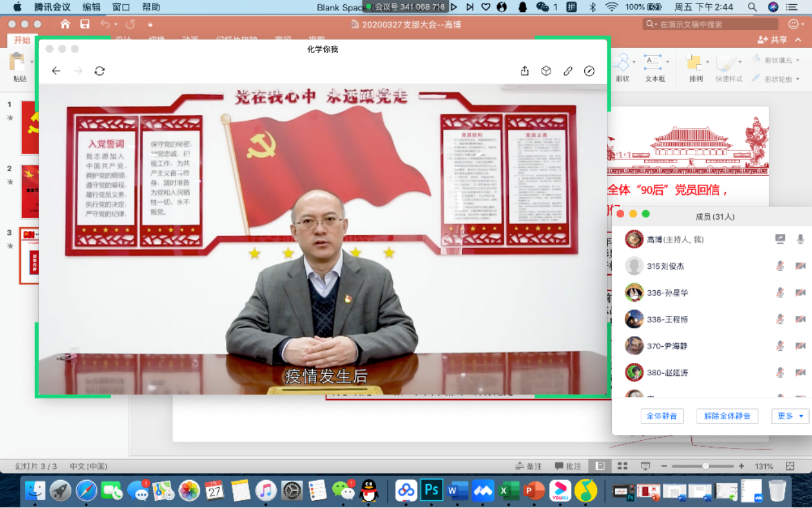Click the share icon in the video window
The image size is (812, 508).
coord(524,71)
